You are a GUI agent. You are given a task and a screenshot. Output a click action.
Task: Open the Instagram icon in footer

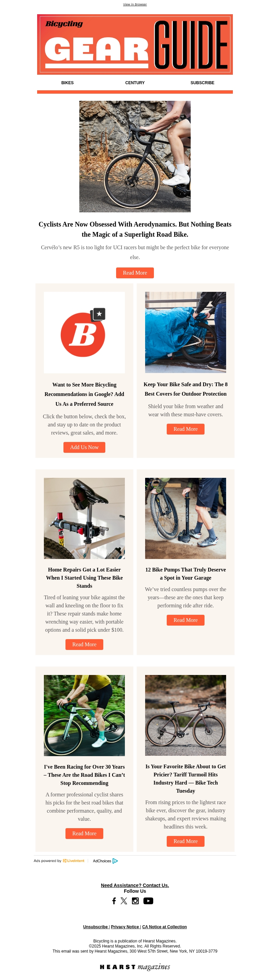click(135, 901)
